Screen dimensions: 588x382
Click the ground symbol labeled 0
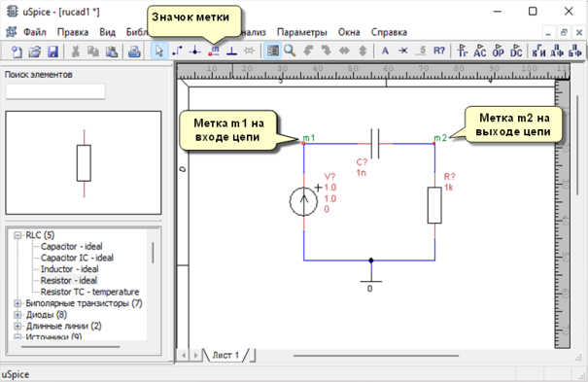370,281
